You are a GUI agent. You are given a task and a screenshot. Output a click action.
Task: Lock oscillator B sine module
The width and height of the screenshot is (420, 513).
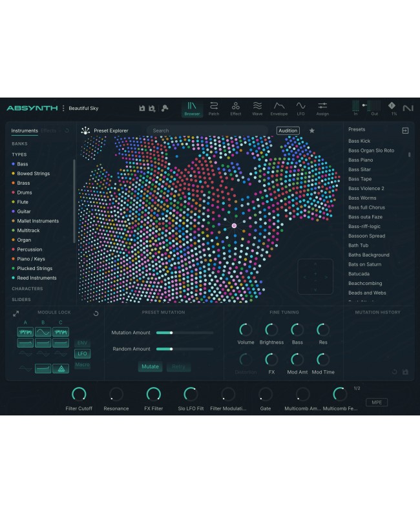tap(43, 332)
